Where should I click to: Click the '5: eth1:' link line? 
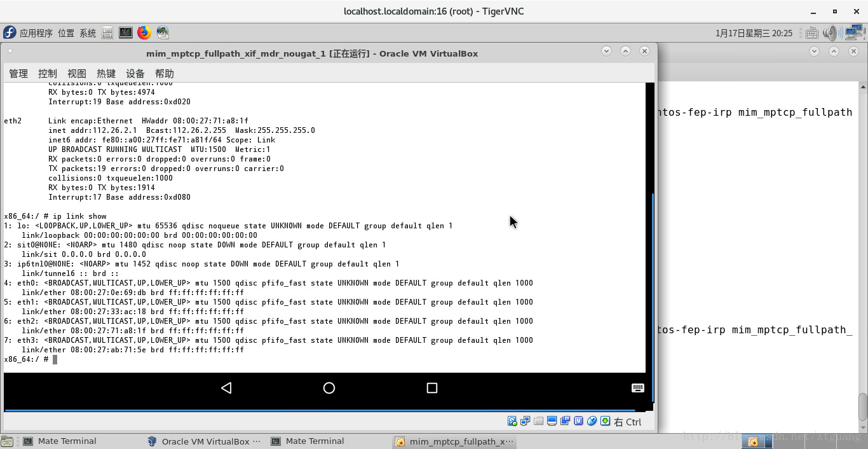tap(268, 302)
